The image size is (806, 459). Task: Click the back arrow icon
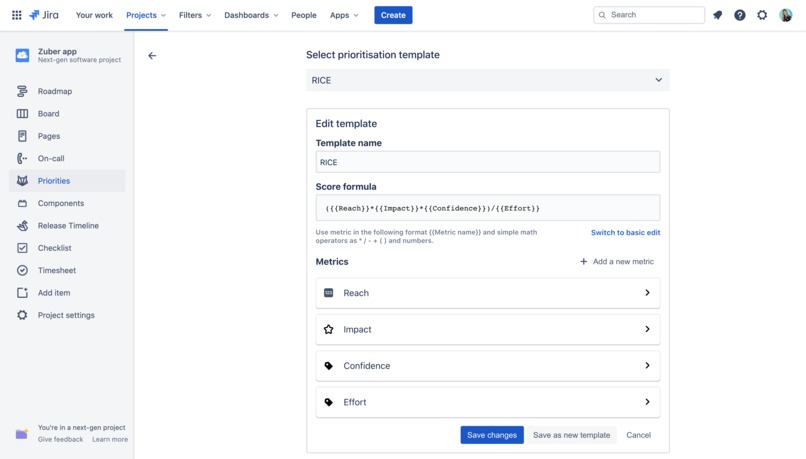pos(152,56)
